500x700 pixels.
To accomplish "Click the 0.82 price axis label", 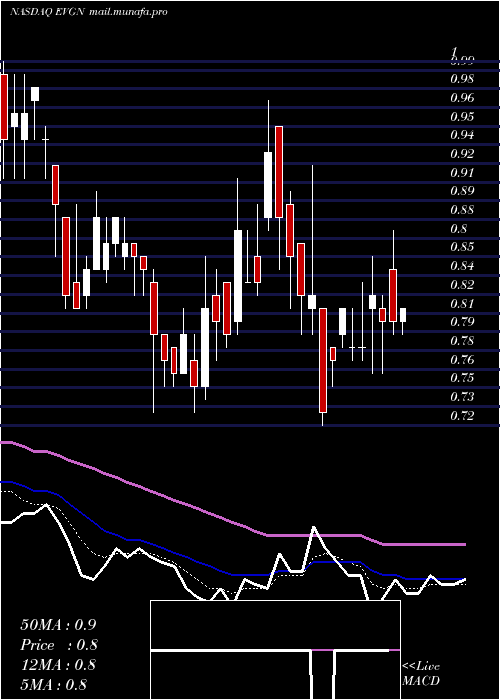I will point(462,284).
